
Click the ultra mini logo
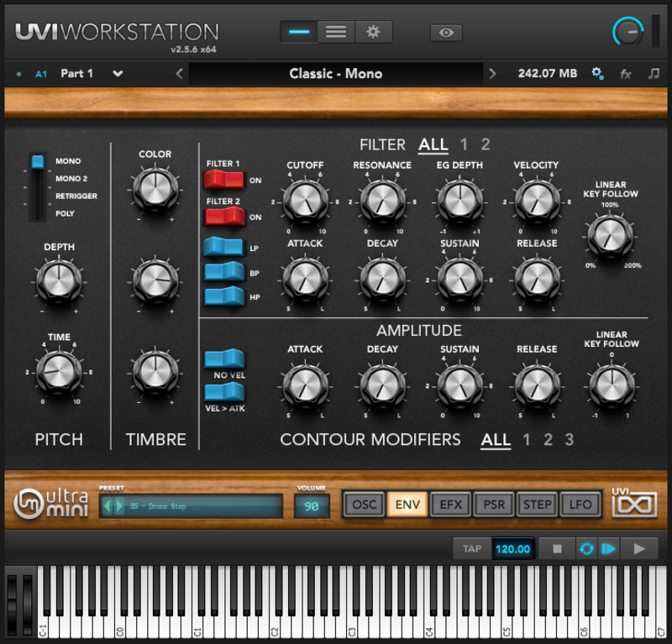pos(51,504)
